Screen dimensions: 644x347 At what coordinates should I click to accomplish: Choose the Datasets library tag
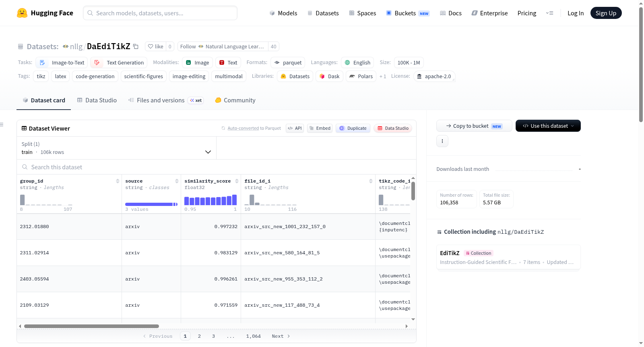pyautogui.click(x=295, y=76)
